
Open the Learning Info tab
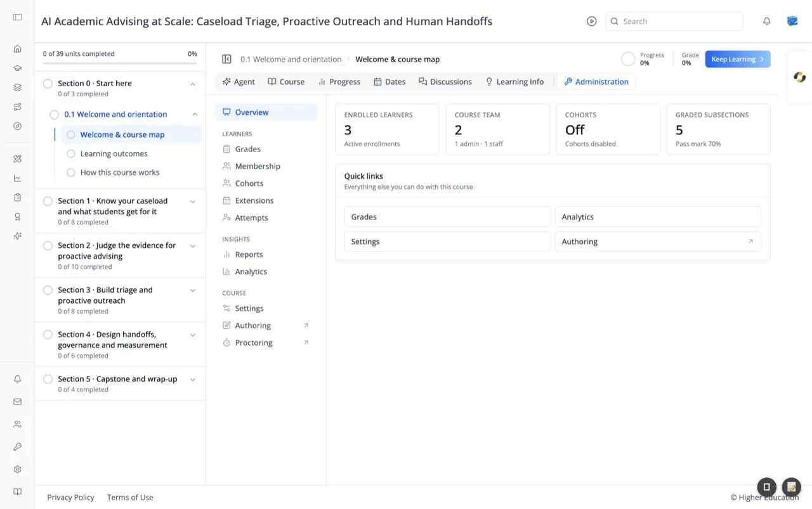coord(514,82)
